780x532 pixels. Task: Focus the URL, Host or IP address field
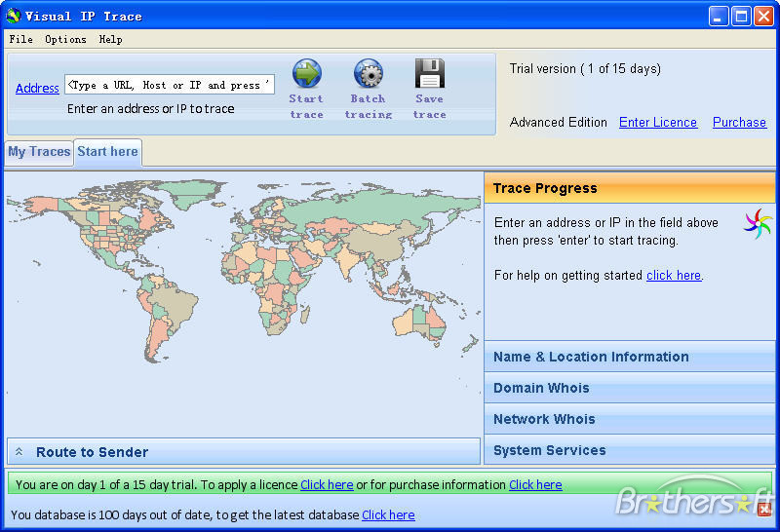coord(170,85)
